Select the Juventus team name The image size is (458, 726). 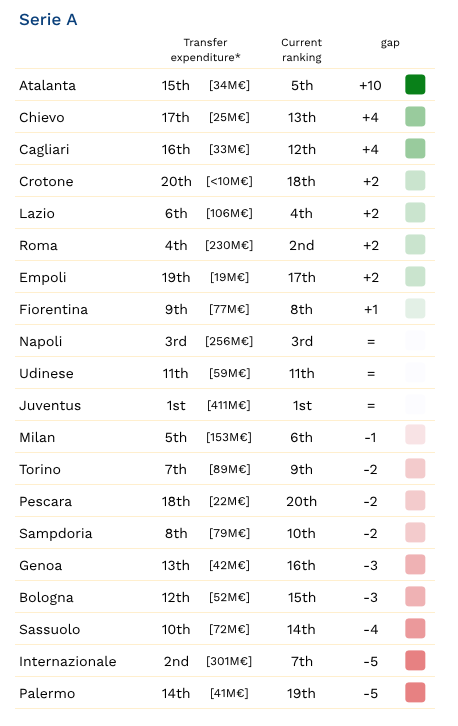tap(50, 406)
